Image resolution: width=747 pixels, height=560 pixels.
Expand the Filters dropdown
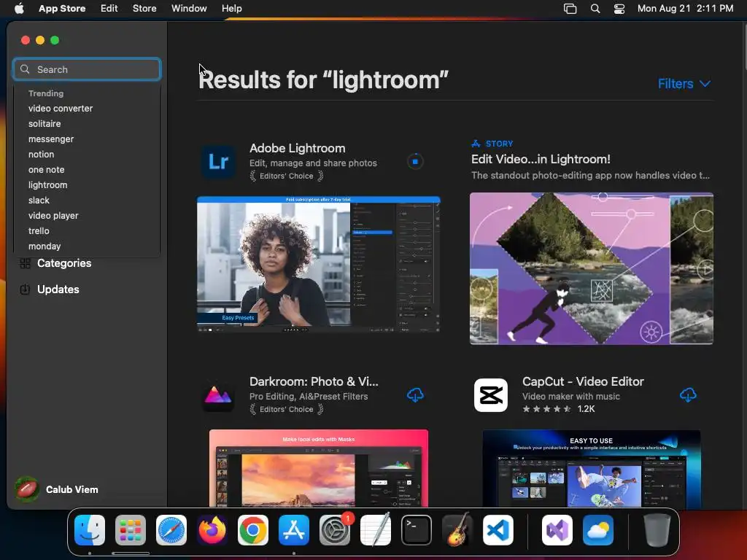(684, 84)
